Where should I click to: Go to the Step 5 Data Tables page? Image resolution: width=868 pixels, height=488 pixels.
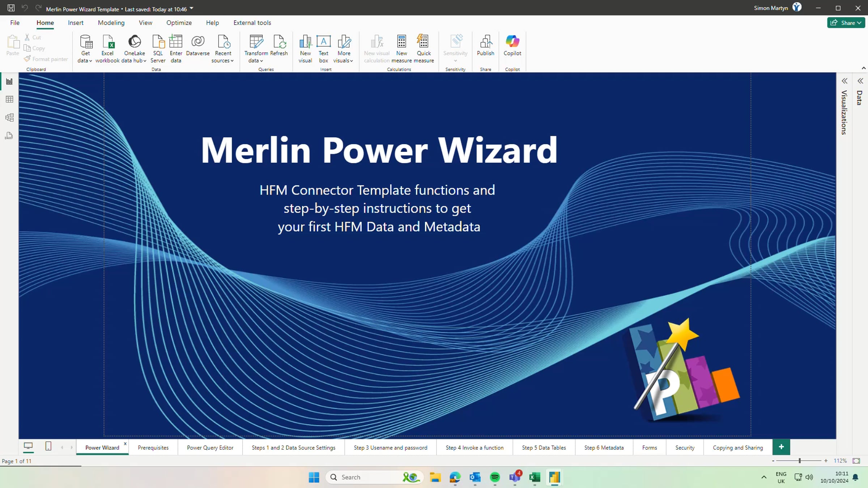[544, 448]
